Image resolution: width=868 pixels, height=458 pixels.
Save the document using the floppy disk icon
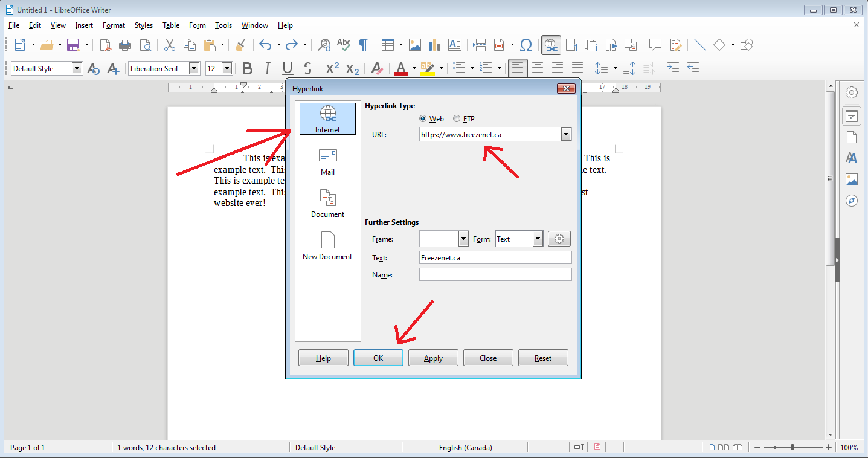[x=73, y=45]
